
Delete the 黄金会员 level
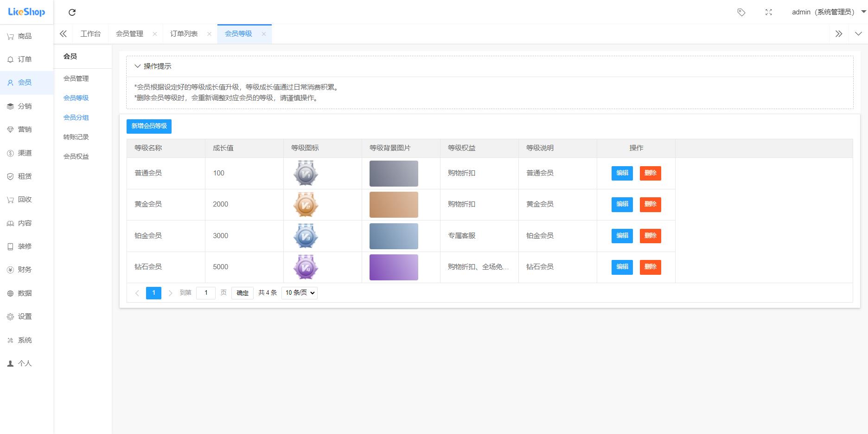[x=650, y=204]
